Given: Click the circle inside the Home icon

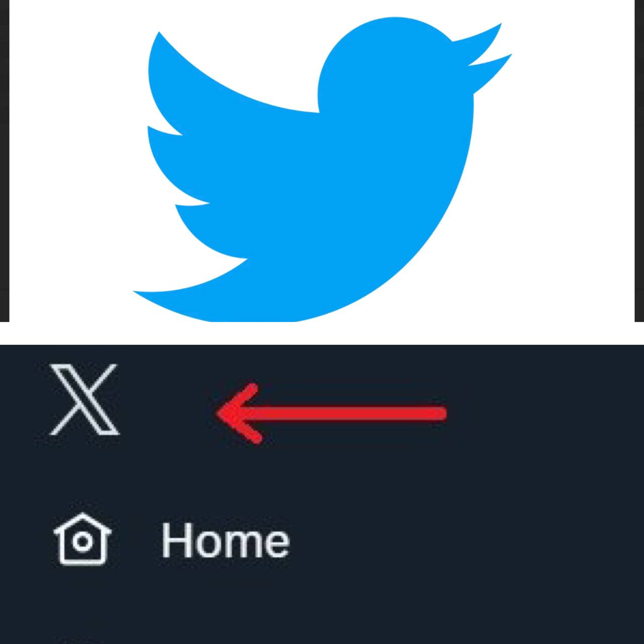Looking at the screenshot, I should (x=83, y=541).
